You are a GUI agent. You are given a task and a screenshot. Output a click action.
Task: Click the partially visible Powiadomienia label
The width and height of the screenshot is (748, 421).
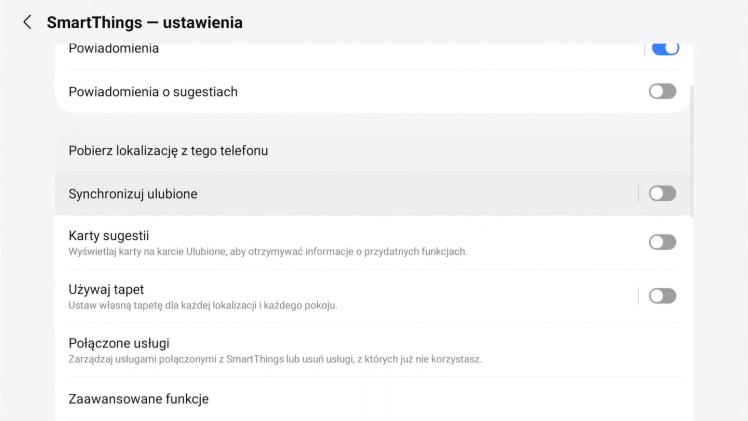(x=113, y=49)
